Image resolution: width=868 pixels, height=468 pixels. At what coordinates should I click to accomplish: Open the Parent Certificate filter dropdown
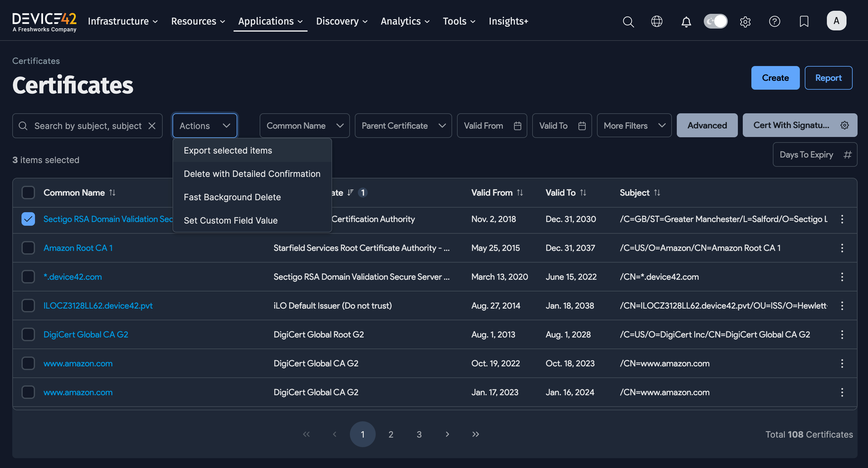click(x=403, y=126)
